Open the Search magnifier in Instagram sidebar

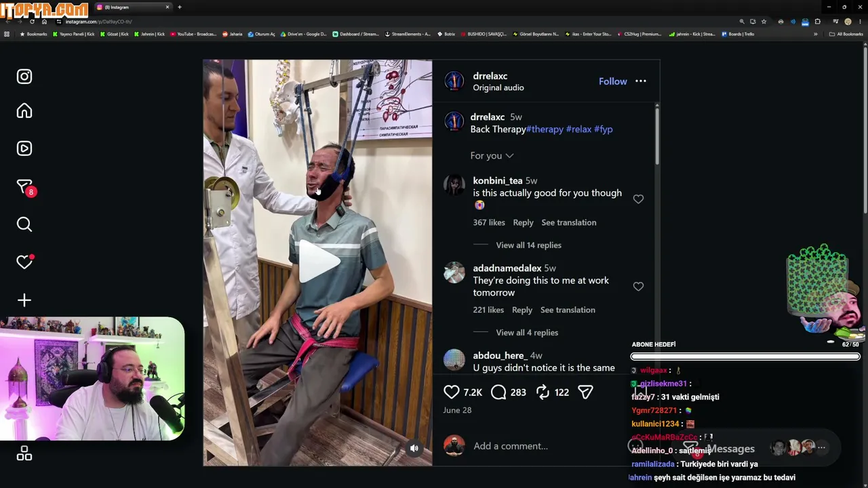pyautogui.click(x=24, y=224)
